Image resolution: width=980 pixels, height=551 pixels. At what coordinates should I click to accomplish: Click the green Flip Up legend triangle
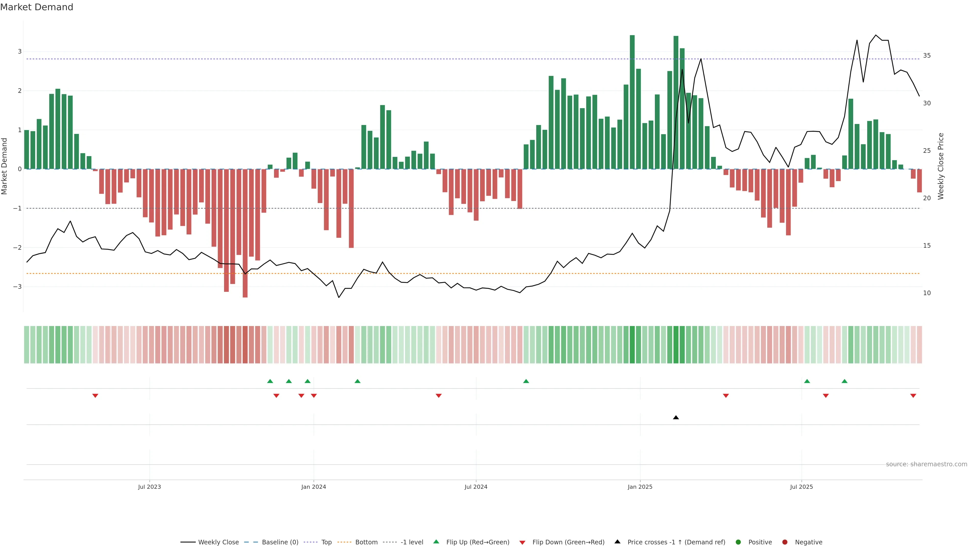click(x=436, y=542)
